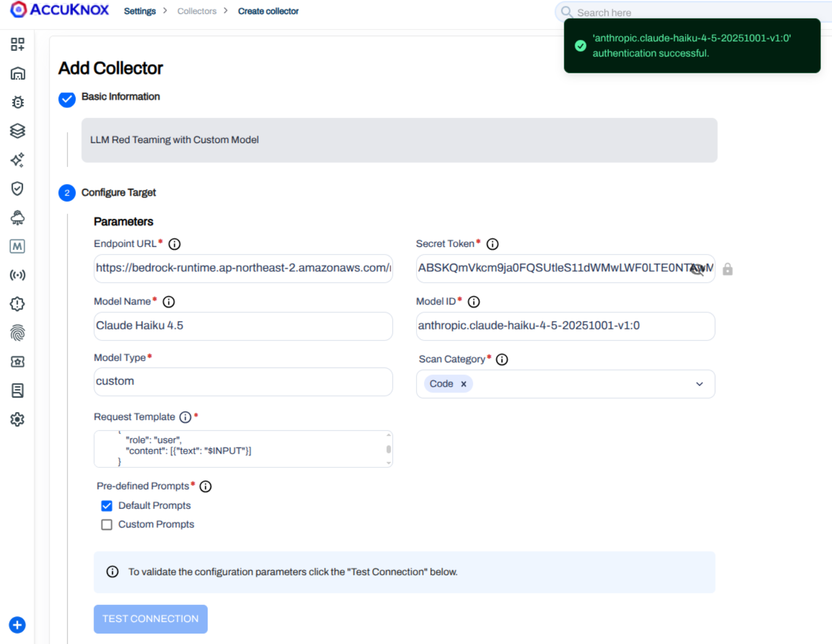Screen dimensions: 832x644
Task: Focus the Endpoint URL field
Action: point(243,268)
